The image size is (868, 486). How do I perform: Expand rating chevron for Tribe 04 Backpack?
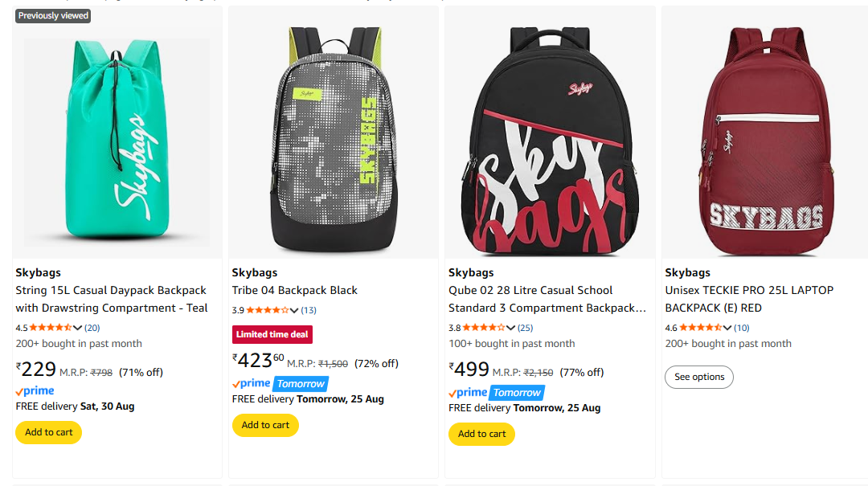(x=294, y=310)
